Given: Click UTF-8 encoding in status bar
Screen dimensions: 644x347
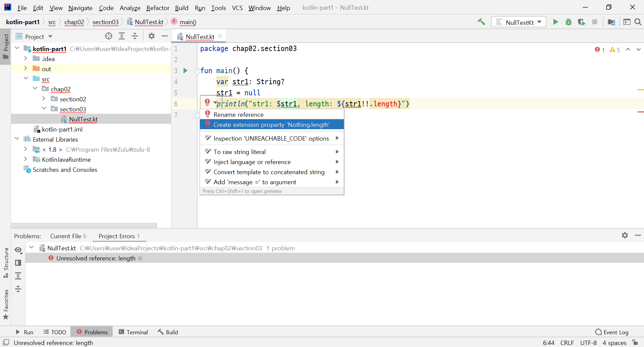Looking at the screenshot, I should coord(588,343).
